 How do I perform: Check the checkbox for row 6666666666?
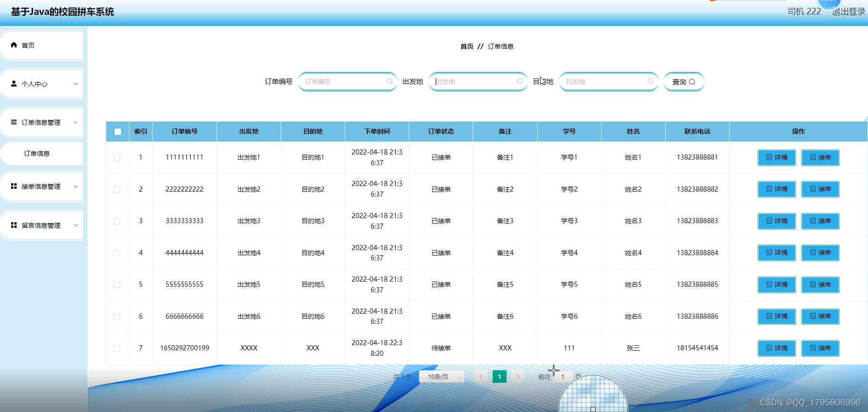tap(117, 316)
